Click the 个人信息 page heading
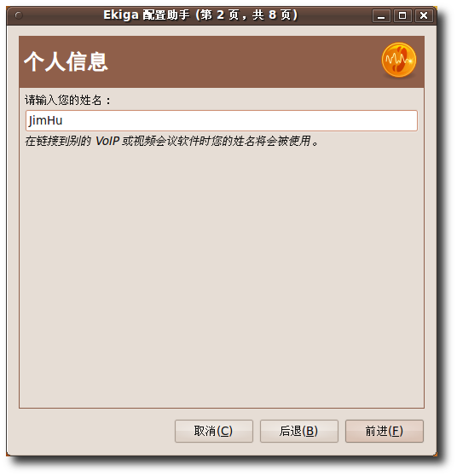 point(66,61)
